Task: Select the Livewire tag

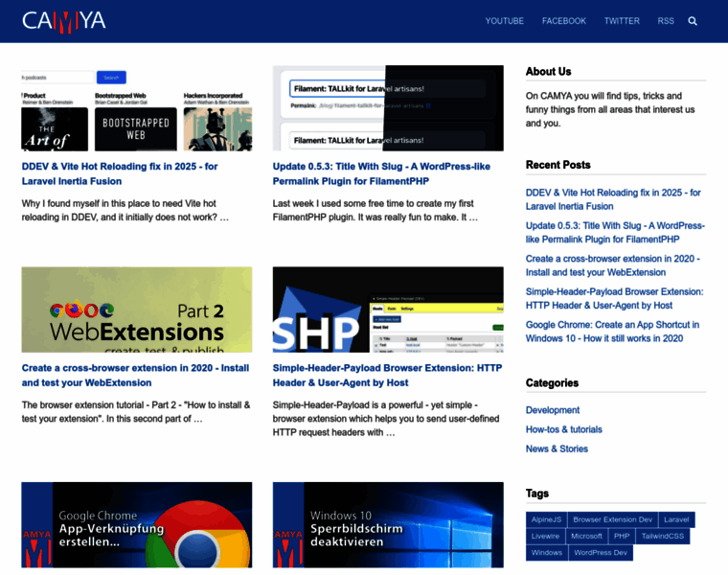Action: coord(545,536)
